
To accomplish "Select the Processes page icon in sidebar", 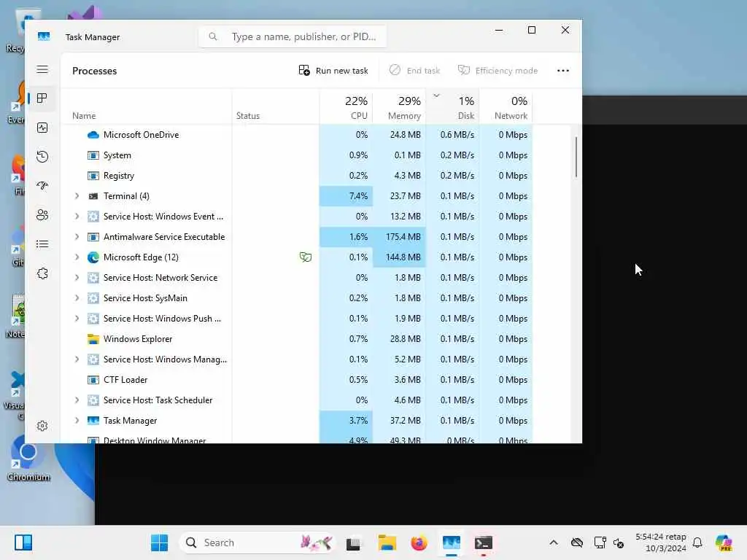I will click(42, 98).
